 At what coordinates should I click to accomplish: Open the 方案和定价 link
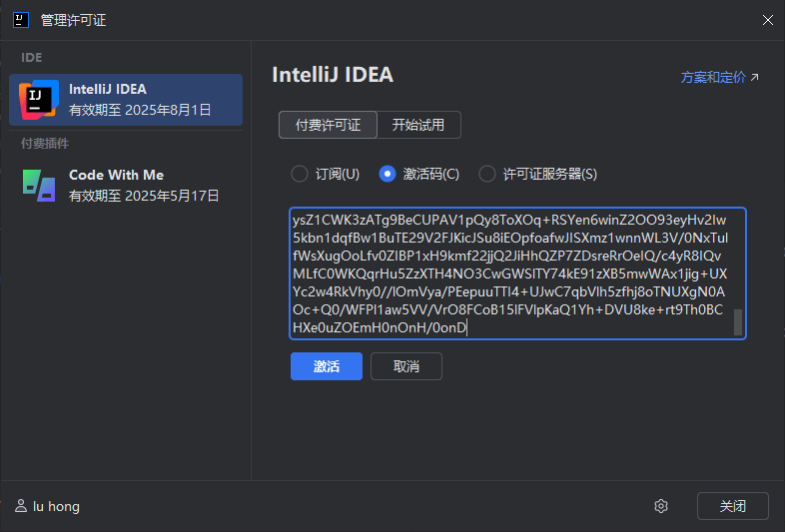(x=713, y=77)
